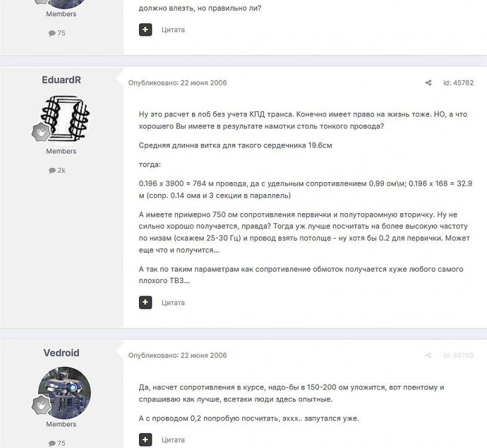
Task: Click EduardR's rank badge icon
Action: pyautogui.click(x=41, y=132)
